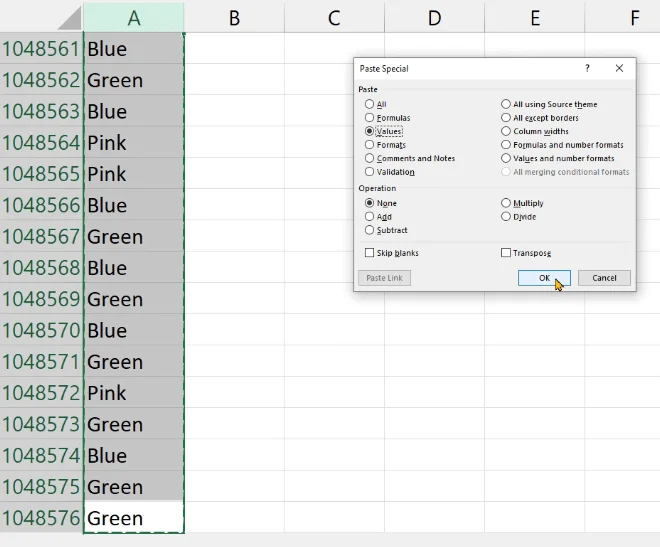Select row 1048568 header
Screen dimensions: 660x547
[41, 267]
